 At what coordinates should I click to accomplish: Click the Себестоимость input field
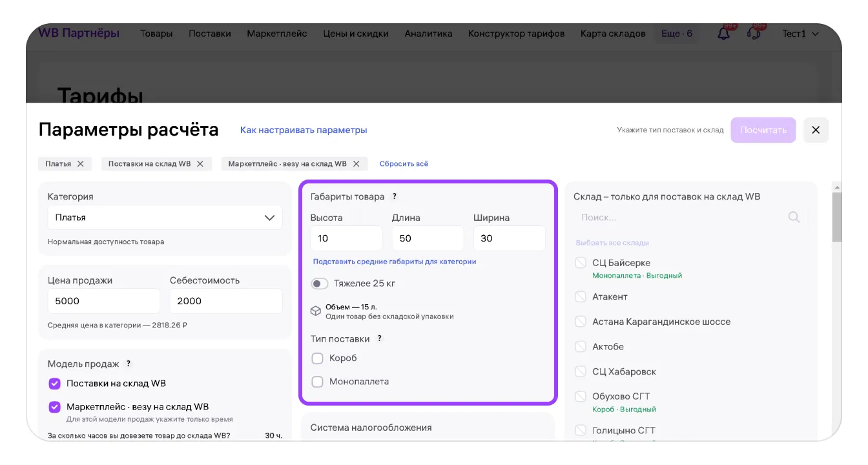[226, 301]
